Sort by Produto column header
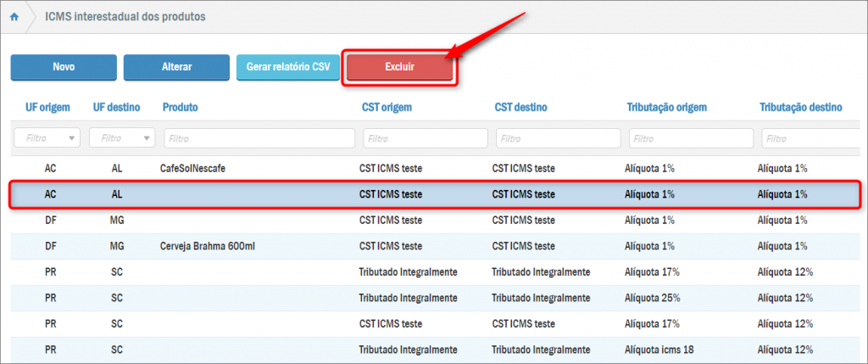This screenshot has width=868, height=364. click(x=181, y=108)
